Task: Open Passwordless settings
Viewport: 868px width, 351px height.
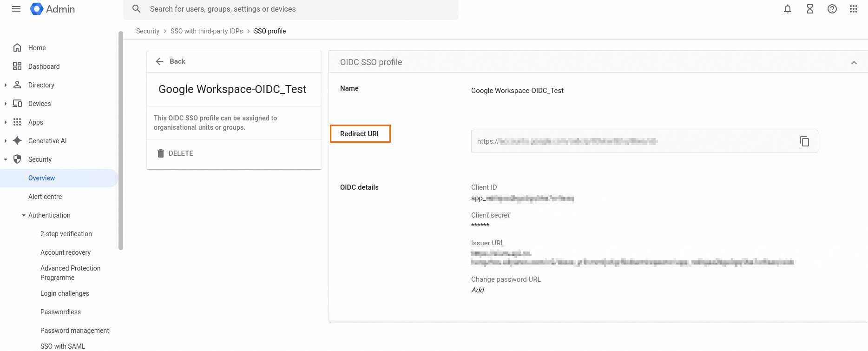Action: tap(60, 312)
